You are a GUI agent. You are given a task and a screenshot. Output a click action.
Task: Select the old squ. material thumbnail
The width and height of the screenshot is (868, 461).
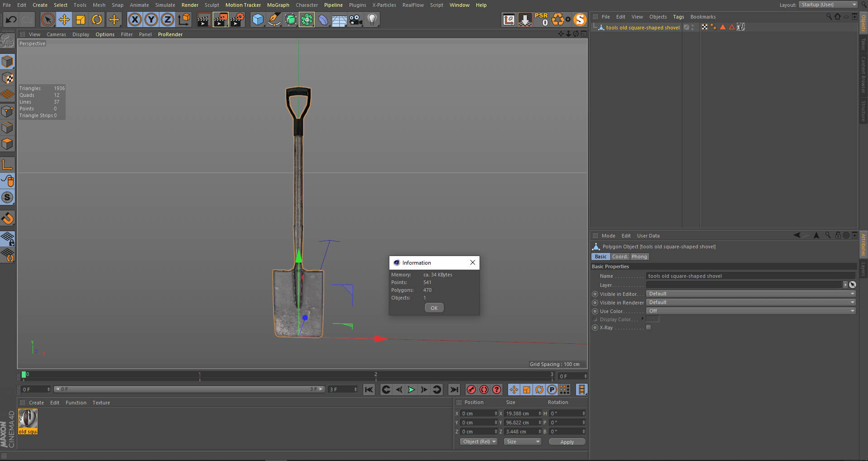tap(28, 421)
